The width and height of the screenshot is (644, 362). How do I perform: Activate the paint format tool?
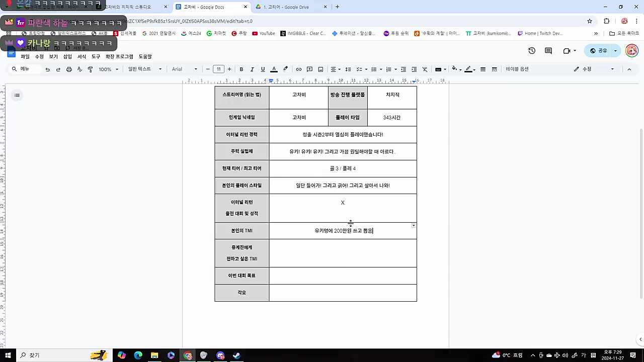click(90, 69)
